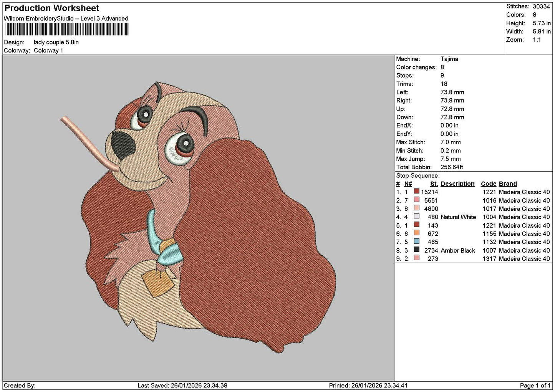Click the Amber Black color swatch
Image resolution: width=555 pixels, height=392 pixels.
(416, 250)
